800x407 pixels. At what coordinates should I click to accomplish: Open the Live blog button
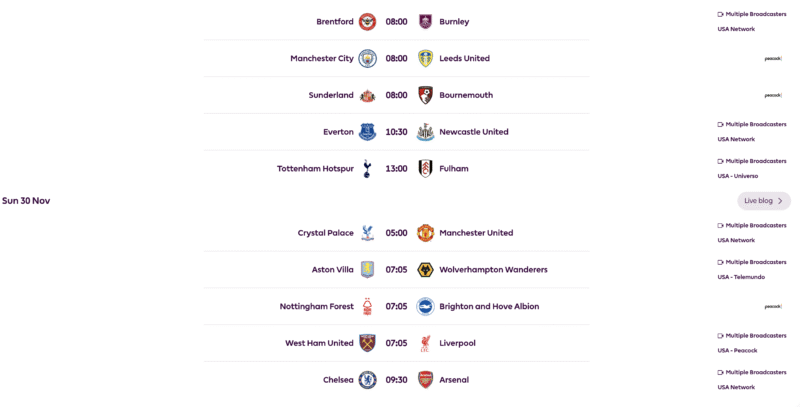coord(764,201)
